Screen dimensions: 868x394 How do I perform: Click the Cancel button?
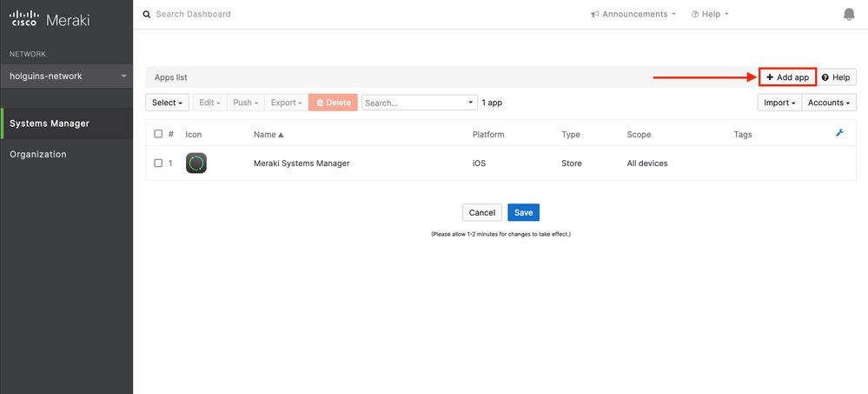tap(481, 212)
